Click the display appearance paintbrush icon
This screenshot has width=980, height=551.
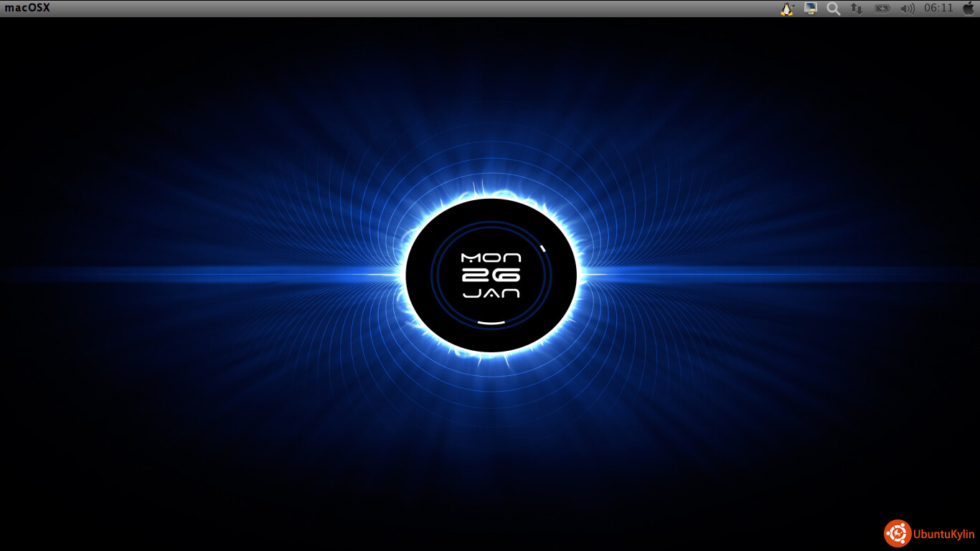coord(811,9)
